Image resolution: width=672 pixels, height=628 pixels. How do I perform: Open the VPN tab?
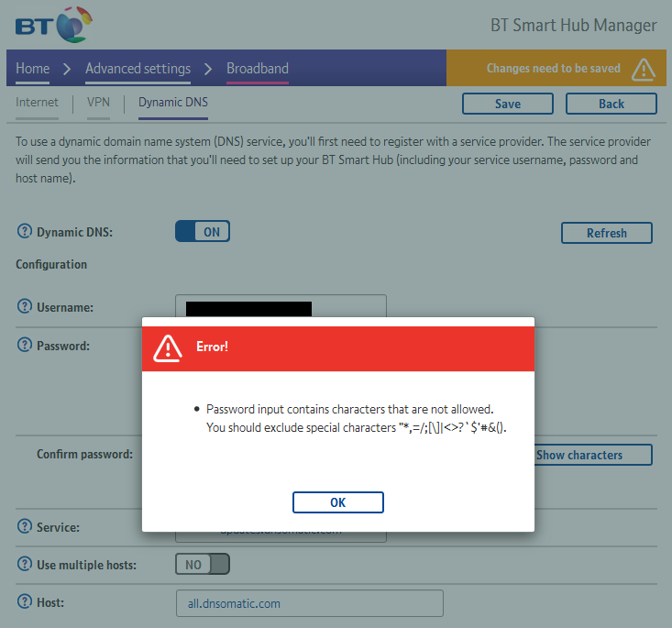point(98,103)
